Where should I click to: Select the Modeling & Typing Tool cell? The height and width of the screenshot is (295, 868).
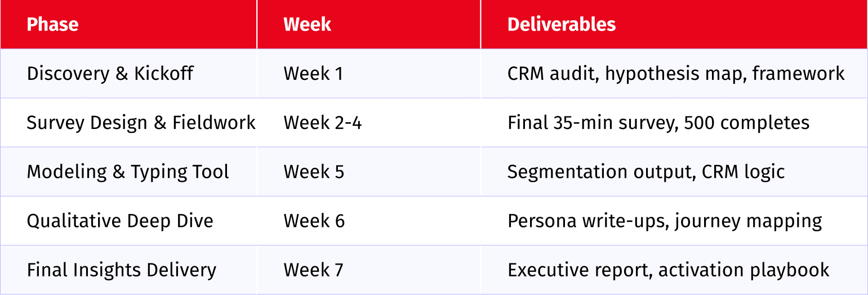coord(128,172)
